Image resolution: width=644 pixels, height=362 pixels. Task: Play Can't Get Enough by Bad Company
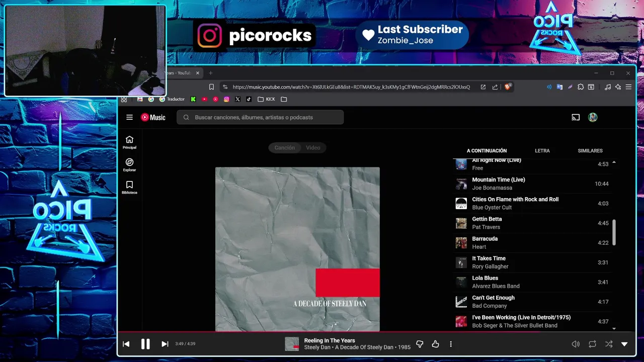click(x=532, y=301)
